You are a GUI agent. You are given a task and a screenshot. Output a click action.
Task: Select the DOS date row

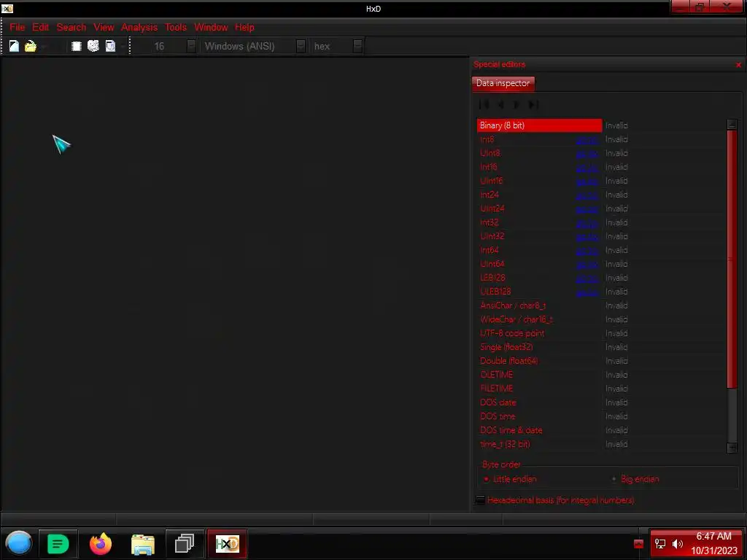[x=539, y=402]
